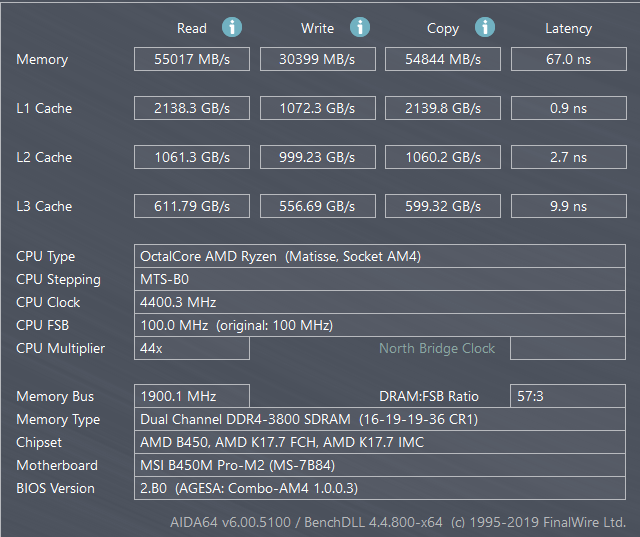Image resolution: width=640 pixels, height=537 pixels.
Task: Click the info icon beside Read
Action: coord(232,28)
